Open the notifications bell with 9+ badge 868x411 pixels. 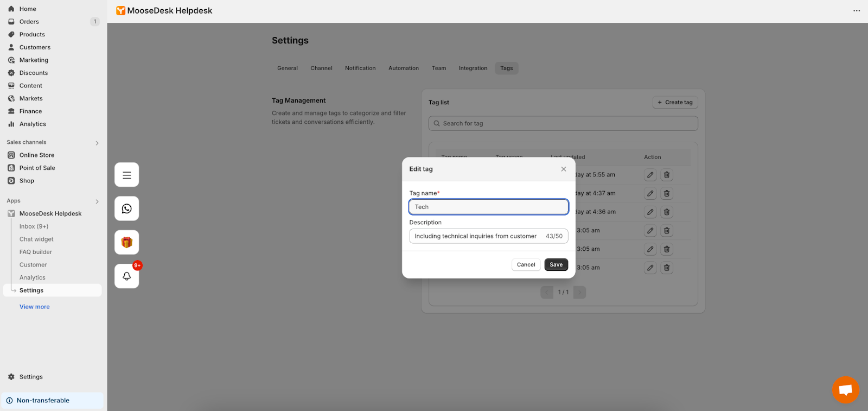[x=127, y=276]
